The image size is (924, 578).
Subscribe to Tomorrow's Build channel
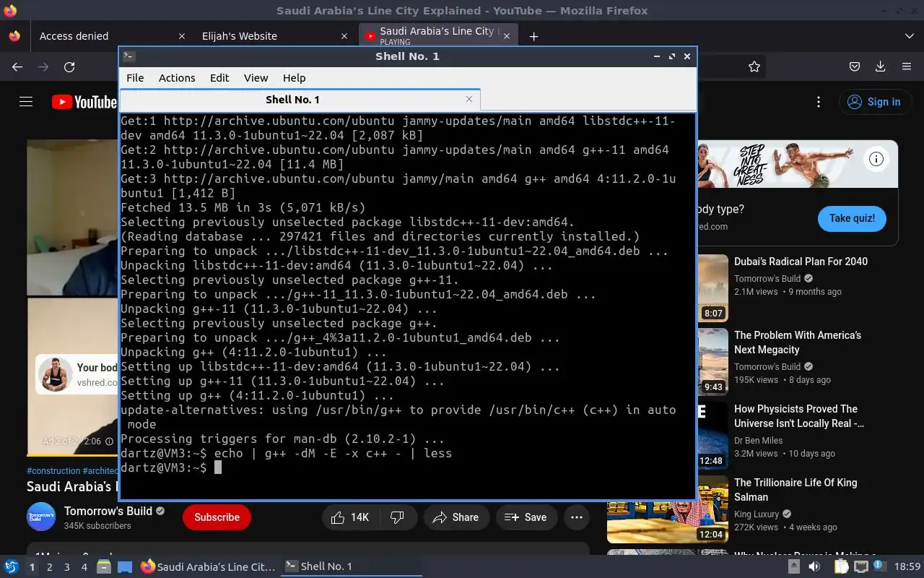pyautogui.click(x=217, y=517)
